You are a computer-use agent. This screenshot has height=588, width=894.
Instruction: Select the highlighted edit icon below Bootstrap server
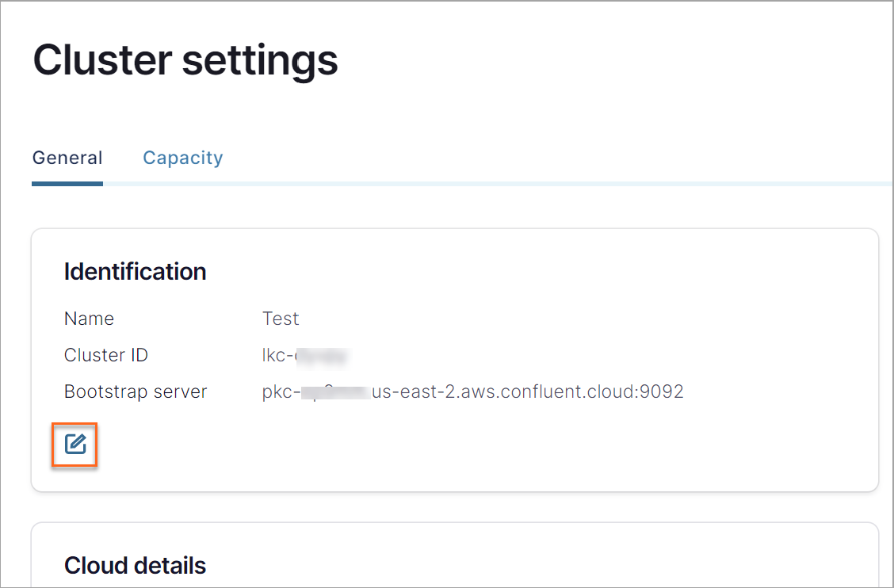click(74, 445)
